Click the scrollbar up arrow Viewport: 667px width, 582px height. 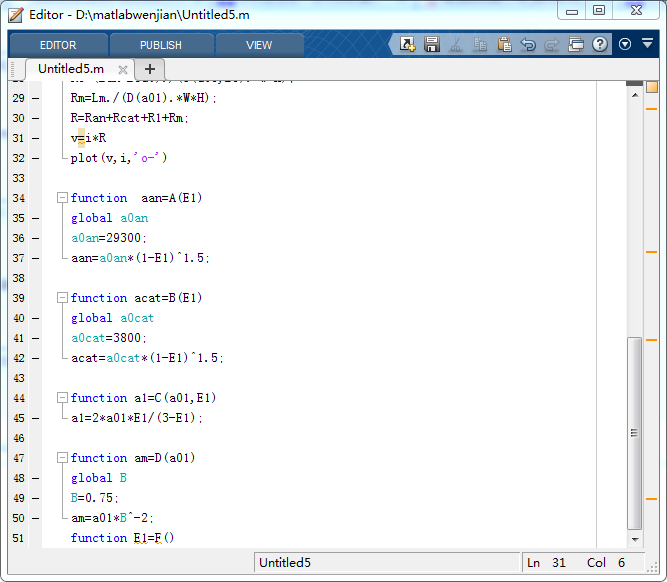tap(635, 95)
